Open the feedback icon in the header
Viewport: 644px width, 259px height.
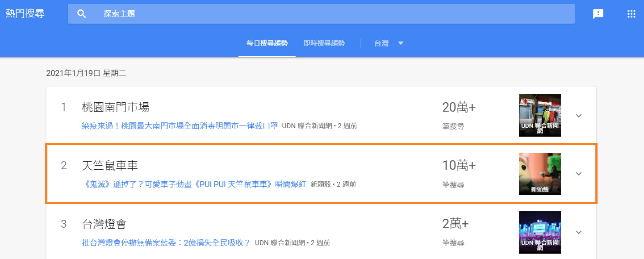point(598,13)
